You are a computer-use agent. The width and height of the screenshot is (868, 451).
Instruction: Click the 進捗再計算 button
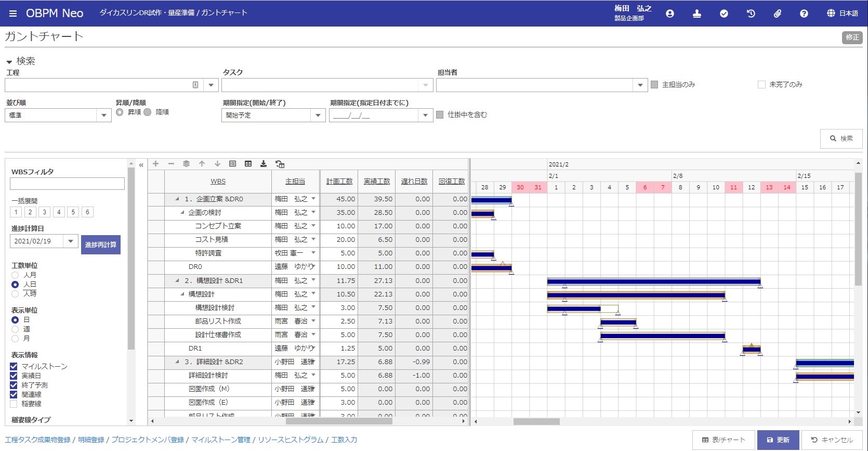pos(101,244)
